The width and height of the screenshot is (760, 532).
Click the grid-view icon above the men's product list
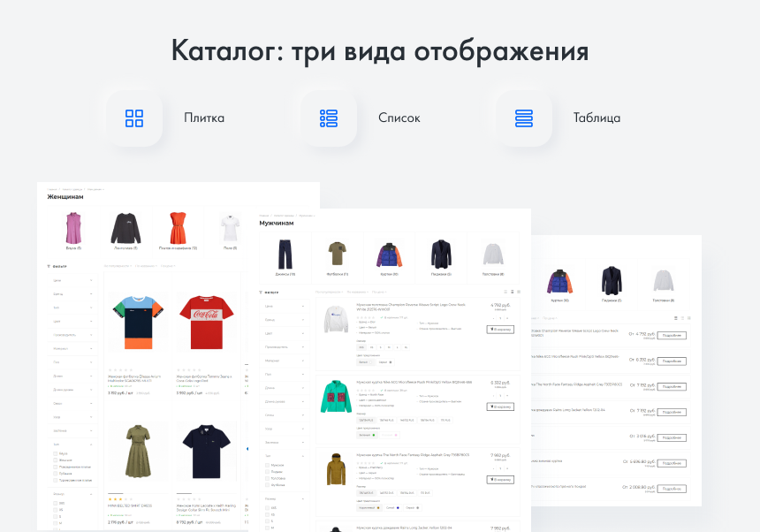click(505, 290)
